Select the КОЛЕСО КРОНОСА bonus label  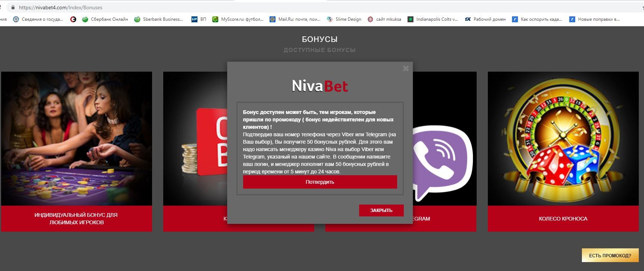(563, 219)
